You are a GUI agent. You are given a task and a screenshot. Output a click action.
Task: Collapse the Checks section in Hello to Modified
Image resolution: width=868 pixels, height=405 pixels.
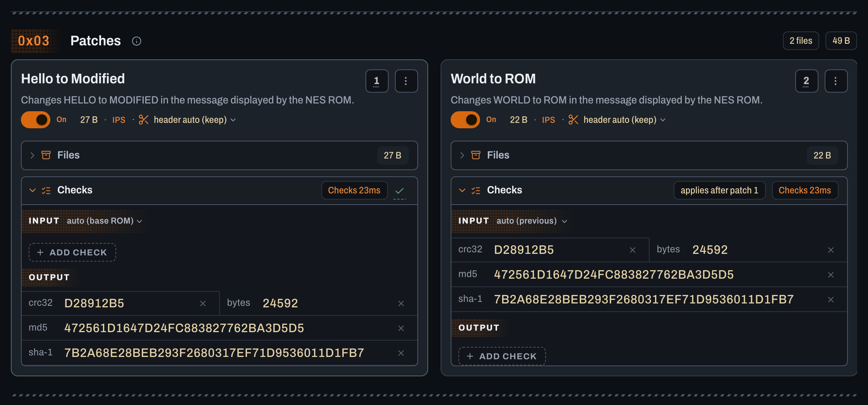pos(33,190)
